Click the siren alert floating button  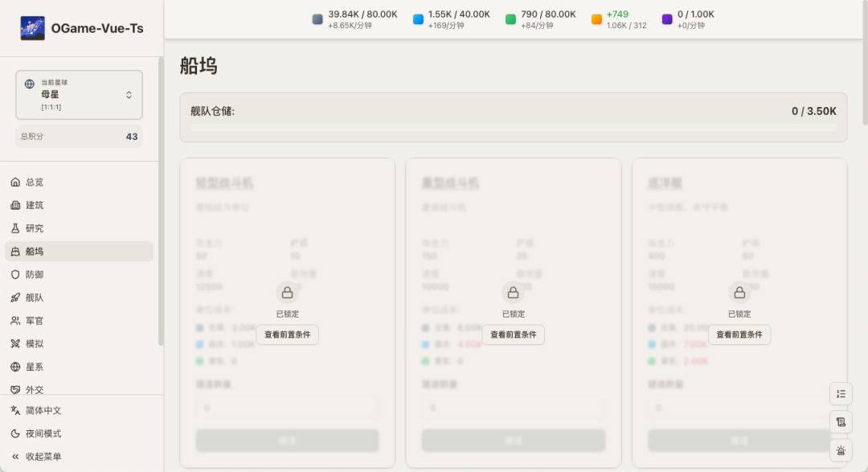841,450
